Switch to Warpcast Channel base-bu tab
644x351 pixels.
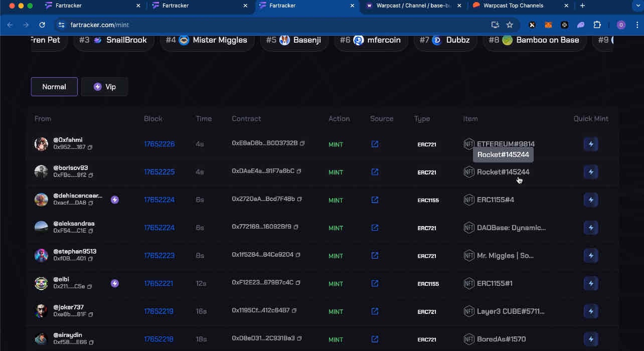pyautogui.click(x=414, y=6)
